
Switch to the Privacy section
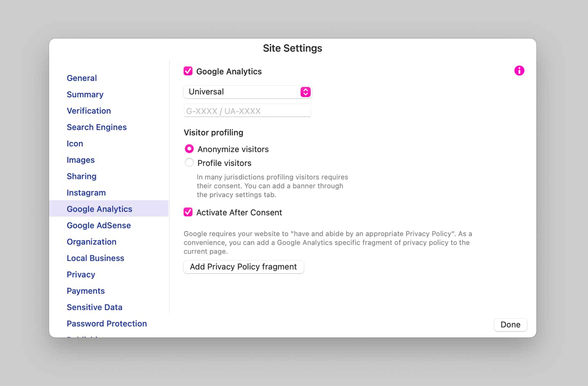tap(81, 274)
